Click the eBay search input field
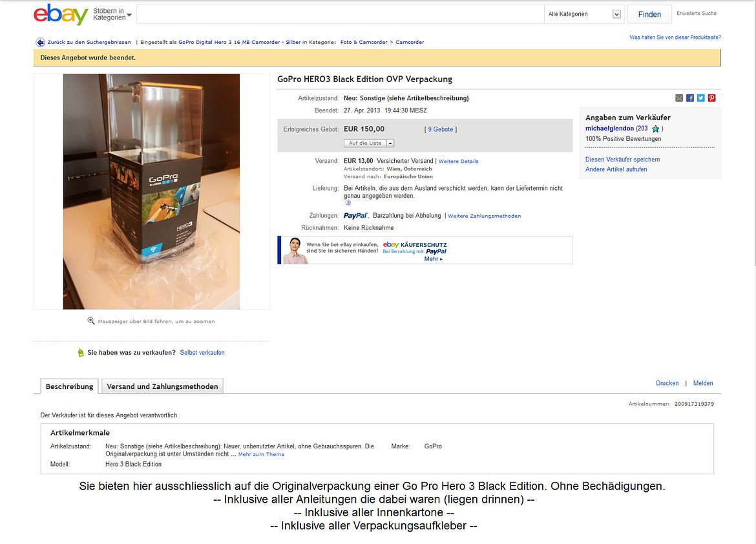The height and width of the screenshot is (544, 756). [x=341, y=14]
